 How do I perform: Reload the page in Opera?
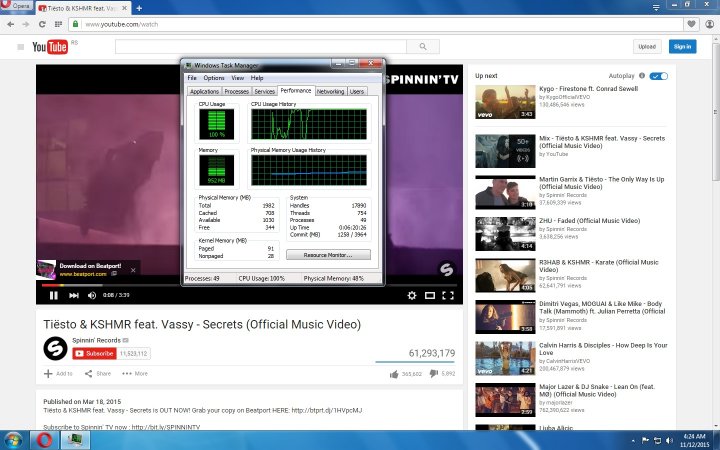coord(42,24)
